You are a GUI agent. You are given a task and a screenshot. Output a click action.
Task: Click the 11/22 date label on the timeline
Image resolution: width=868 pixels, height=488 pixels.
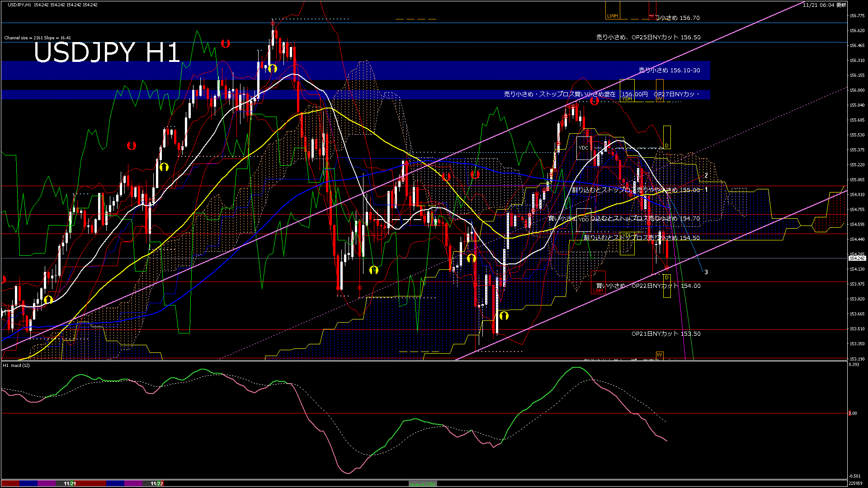156,483
